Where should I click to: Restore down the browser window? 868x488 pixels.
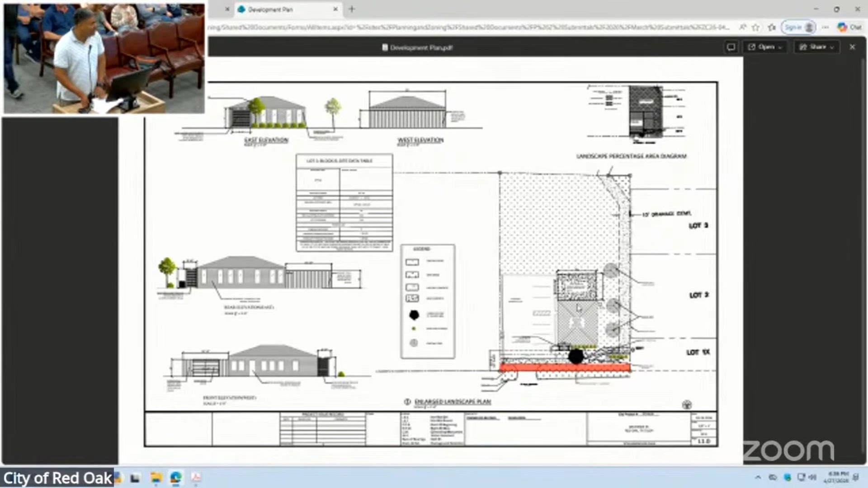(837, 9)
